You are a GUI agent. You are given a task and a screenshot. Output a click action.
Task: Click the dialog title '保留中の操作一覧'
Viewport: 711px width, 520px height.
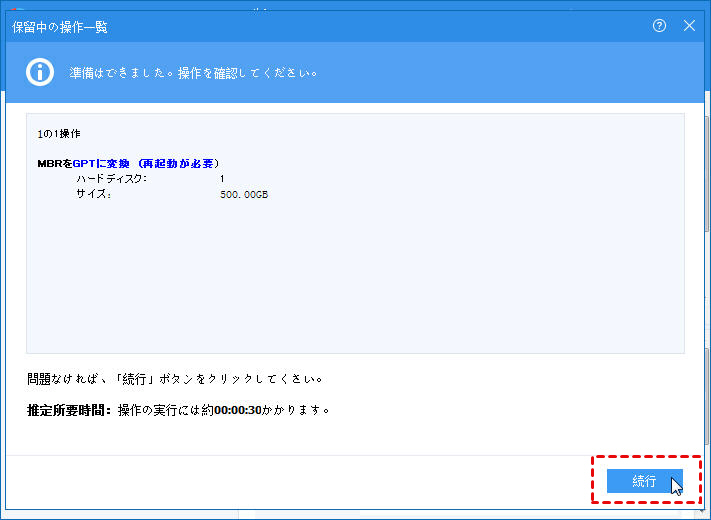coord(60,27)
